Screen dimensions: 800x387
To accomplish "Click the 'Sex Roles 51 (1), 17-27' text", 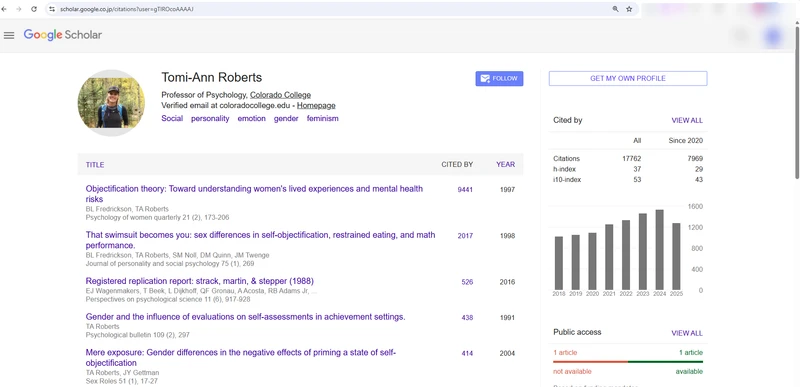I will coord(121,381).
